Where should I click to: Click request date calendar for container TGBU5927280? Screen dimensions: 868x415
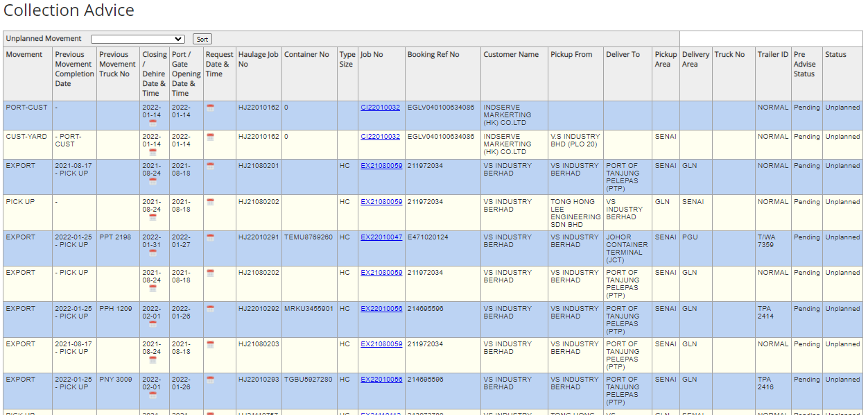[210, 380]
